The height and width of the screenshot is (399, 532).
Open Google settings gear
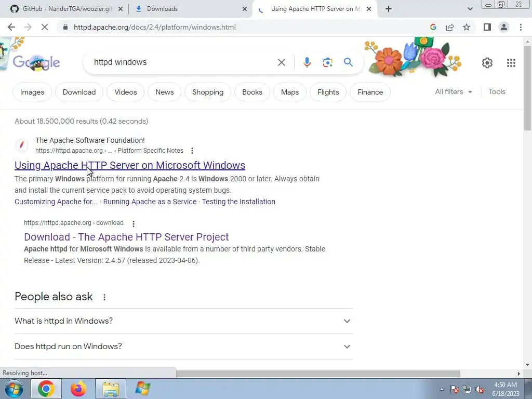pyautogui.click(x=487, y=63)
